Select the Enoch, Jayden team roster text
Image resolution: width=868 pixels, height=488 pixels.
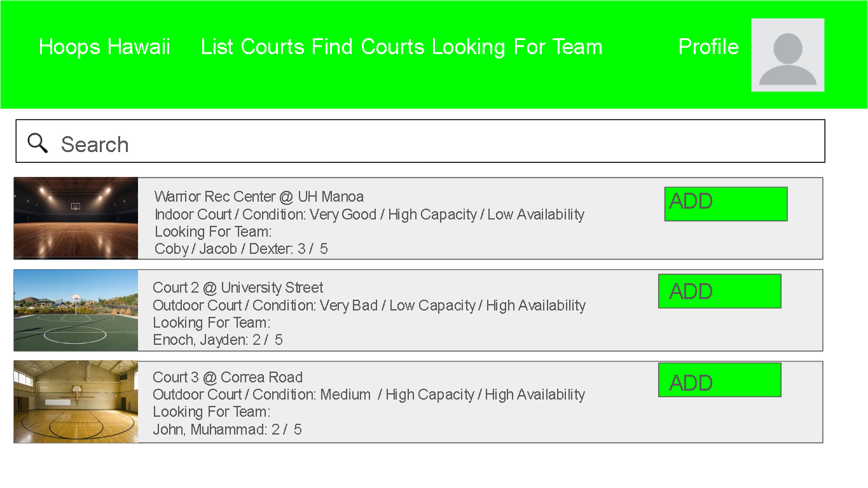217,340
